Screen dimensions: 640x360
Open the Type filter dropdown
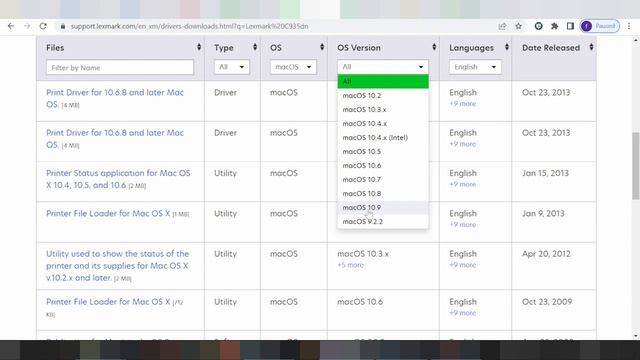click(231, 67)
